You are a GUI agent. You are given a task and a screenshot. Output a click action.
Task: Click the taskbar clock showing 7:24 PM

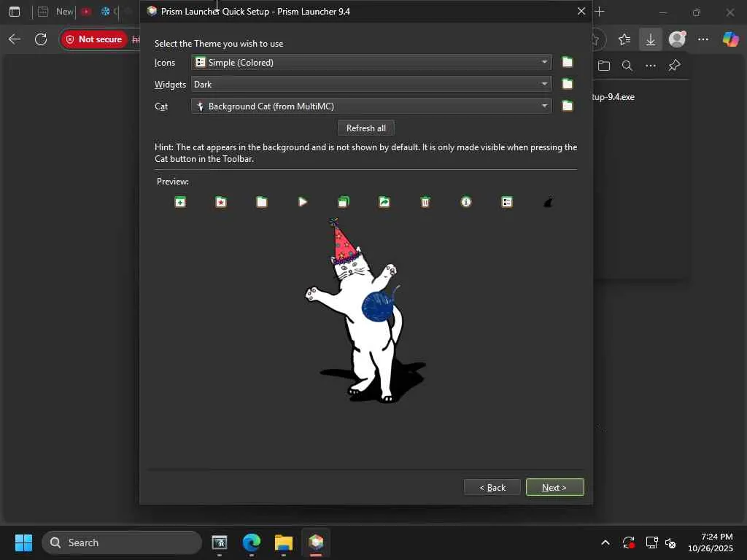tap(711, 542)
